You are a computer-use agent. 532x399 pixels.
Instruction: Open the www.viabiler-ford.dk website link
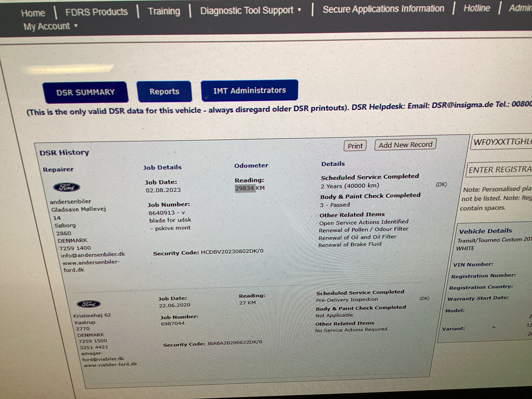(110, 365)
